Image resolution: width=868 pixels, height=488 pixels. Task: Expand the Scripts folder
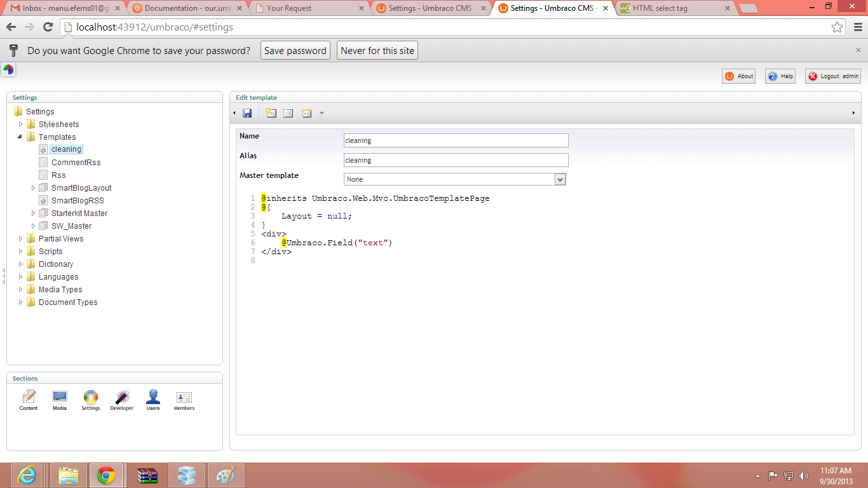20,251
